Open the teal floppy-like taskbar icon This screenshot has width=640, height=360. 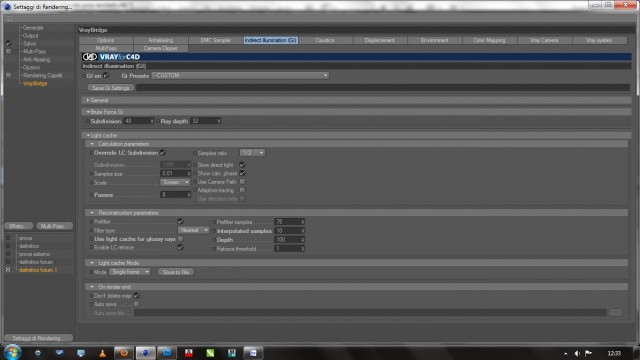click(x=232, y=353)
